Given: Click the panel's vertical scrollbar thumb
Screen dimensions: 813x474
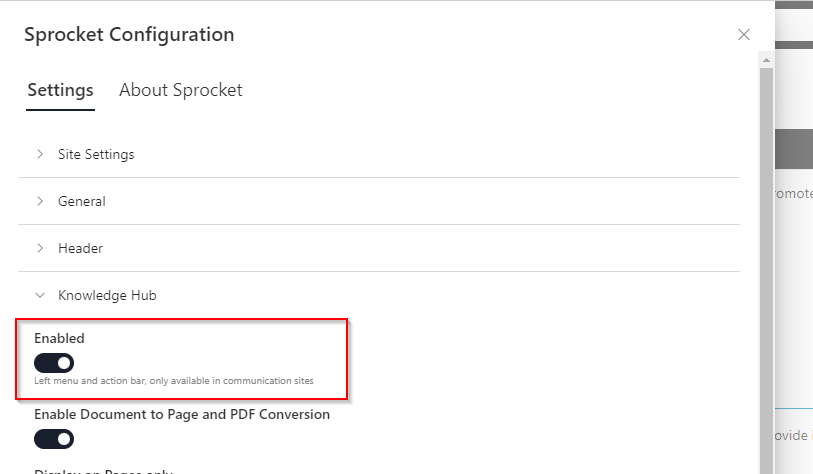Looking at the screenshot, I should pos(766,270).
